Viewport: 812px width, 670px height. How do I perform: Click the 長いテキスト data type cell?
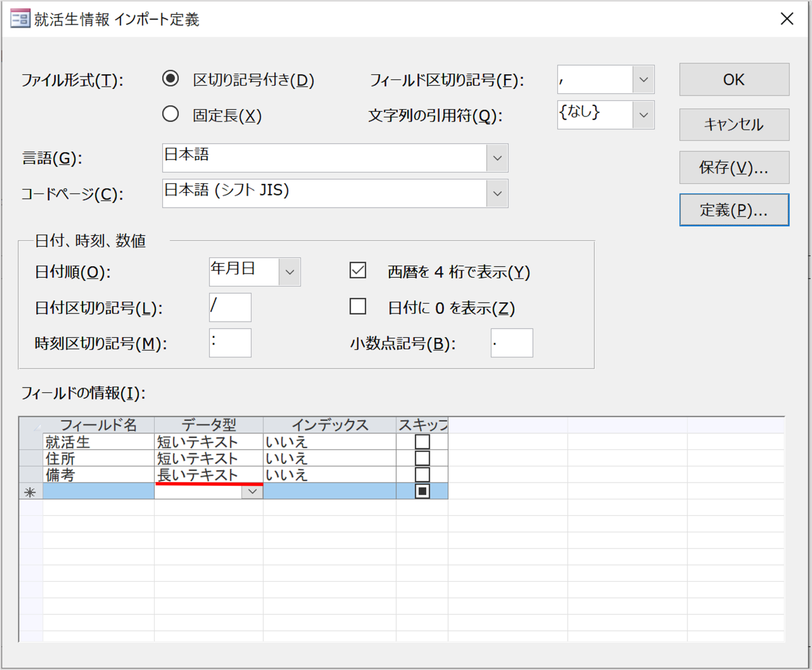click(x=209, y=475)
